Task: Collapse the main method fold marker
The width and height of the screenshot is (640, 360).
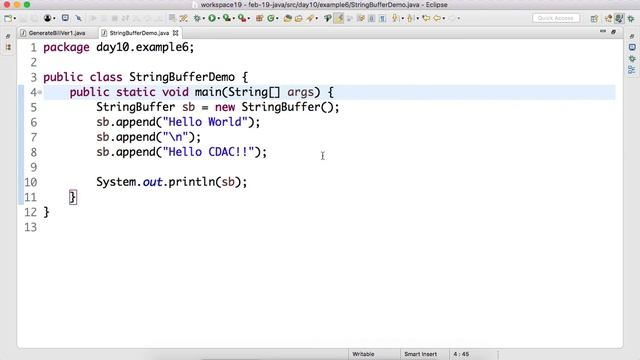Action: tap(40, 93)
